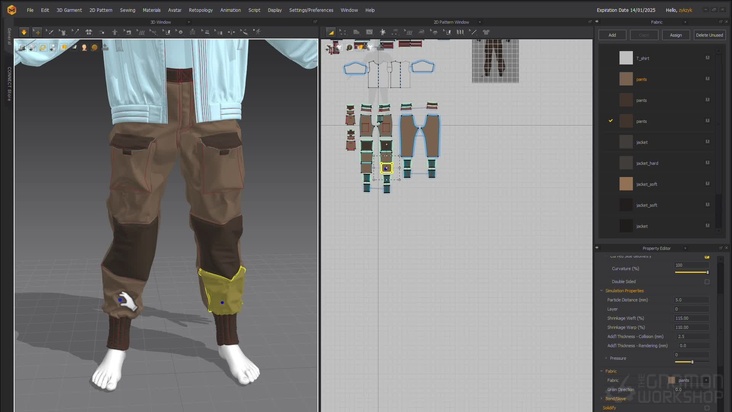
Task: Expand the Pressure property
Action: coord(606,358)
